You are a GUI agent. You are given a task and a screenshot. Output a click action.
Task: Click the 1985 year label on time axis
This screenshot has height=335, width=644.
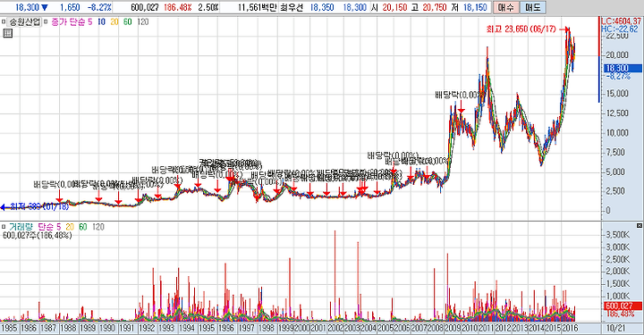pyautogui.click(x=9, y=328)
